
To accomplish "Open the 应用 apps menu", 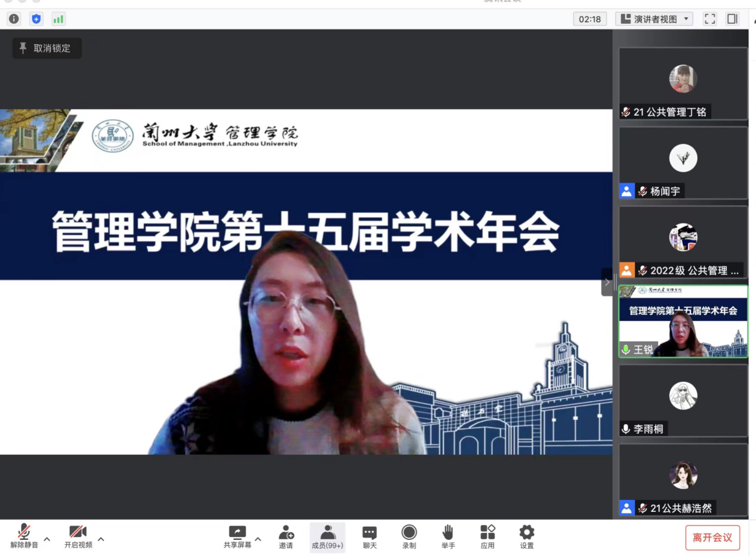I will pos(487,536).
